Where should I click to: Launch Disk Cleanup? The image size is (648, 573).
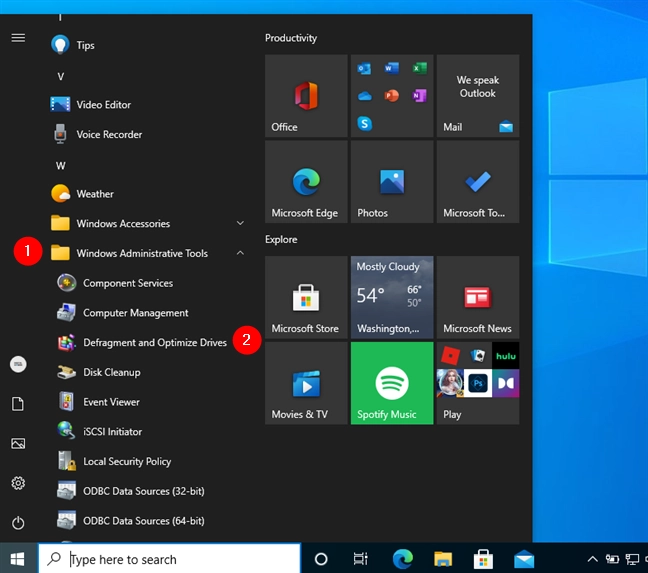click(x=147, y=372)
